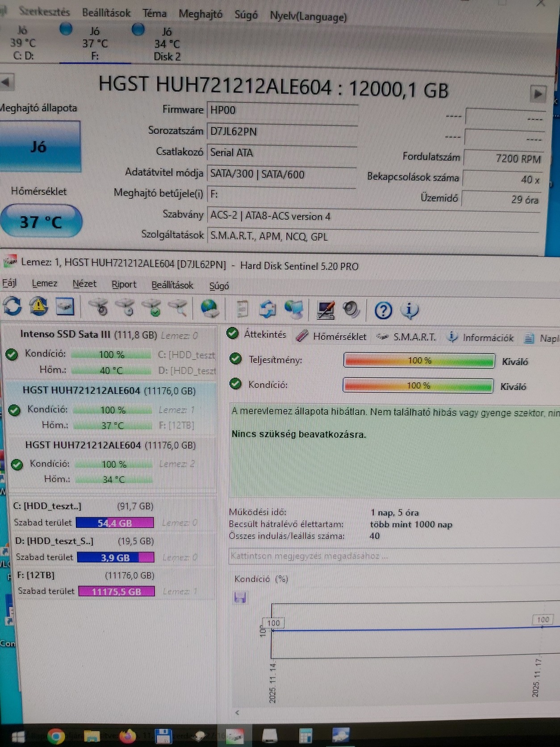Select the F: [12TB] partition entry
Viewport: 560px width, 747px height.
(x=86, y=583)
